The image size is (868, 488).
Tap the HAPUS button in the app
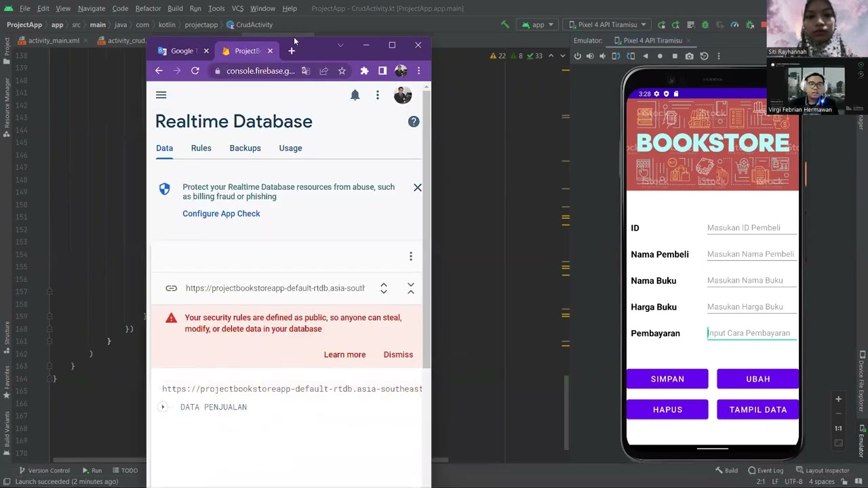pos(667,409)
